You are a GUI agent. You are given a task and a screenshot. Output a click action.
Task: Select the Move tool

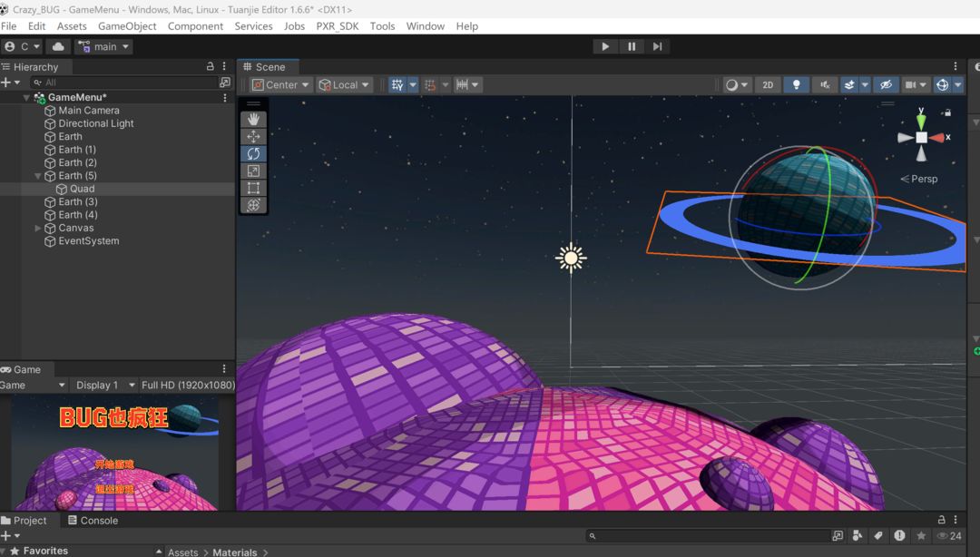253,136
